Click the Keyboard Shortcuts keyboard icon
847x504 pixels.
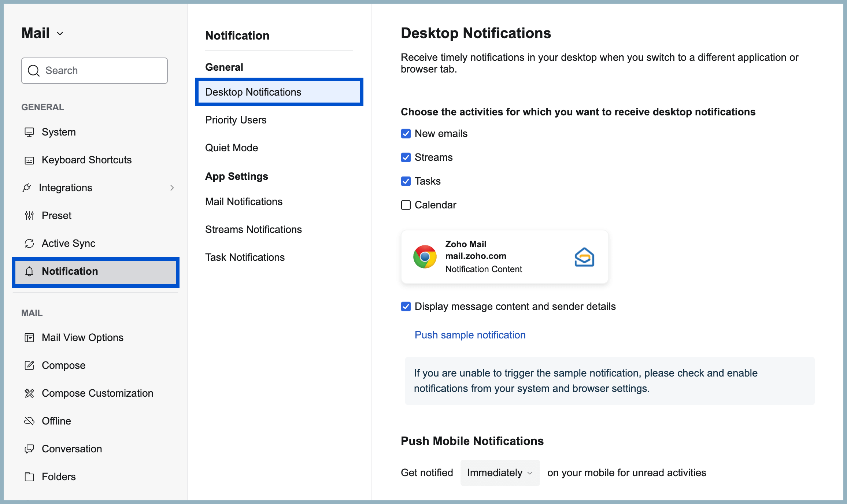pyautogui.click(x=29, y=160)
